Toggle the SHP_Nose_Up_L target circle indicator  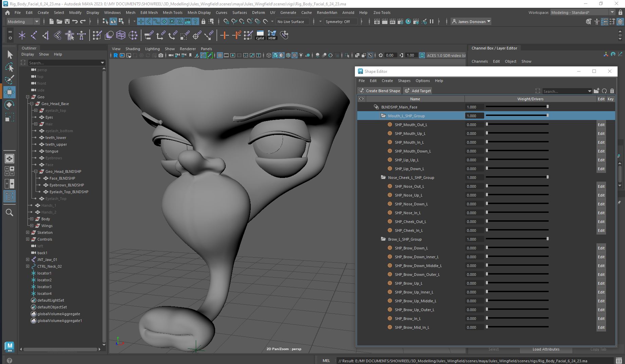click(390, 195)
